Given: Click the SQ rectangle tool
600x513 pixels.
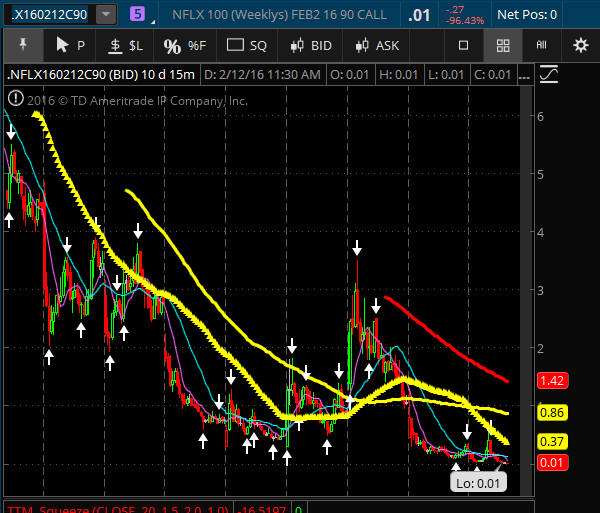Looking at the screenshot, I should point(247,45).
